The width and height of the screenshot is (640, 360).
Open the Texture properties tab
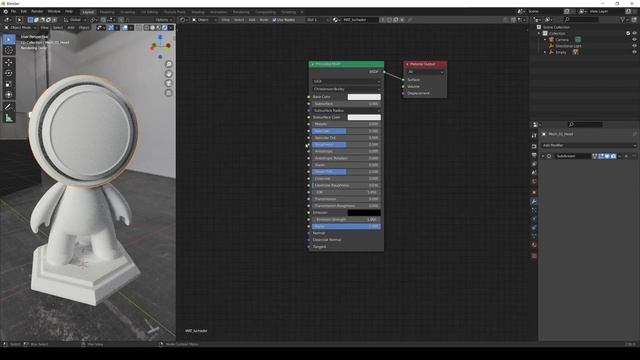point(534,256)
